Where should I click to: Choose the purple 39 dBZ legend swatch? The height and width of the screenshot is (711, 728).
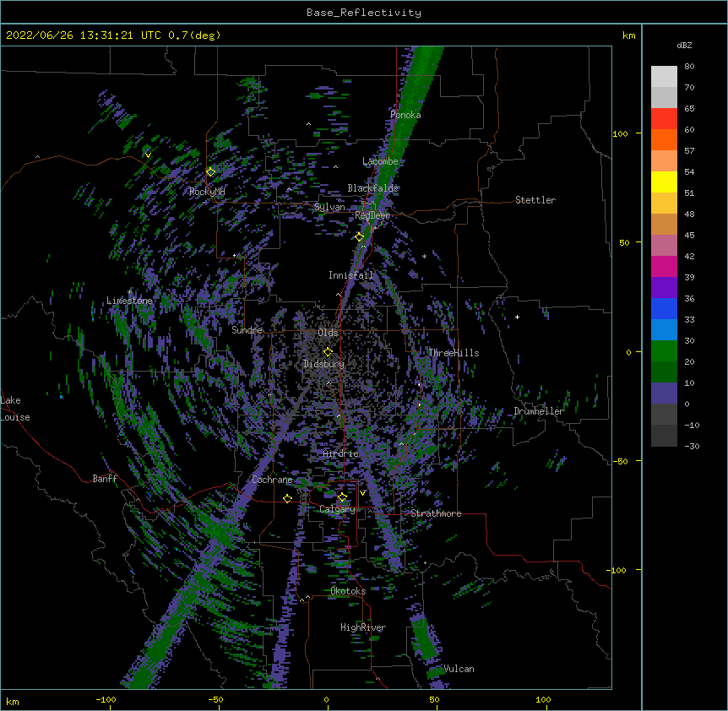pyautogui.click(x=664, y=288)
